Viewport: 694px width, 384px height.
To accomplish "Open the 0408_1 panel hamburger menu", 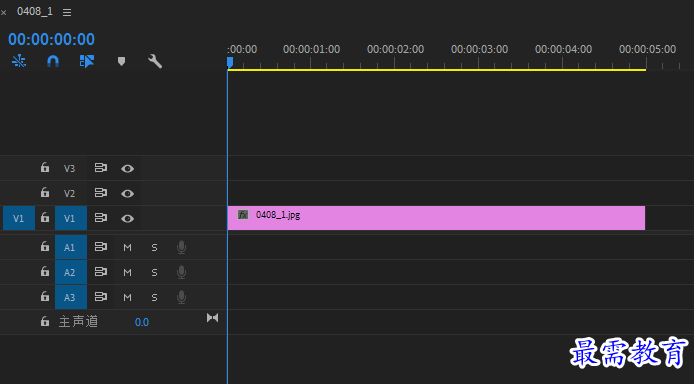I will pos(67,13).
